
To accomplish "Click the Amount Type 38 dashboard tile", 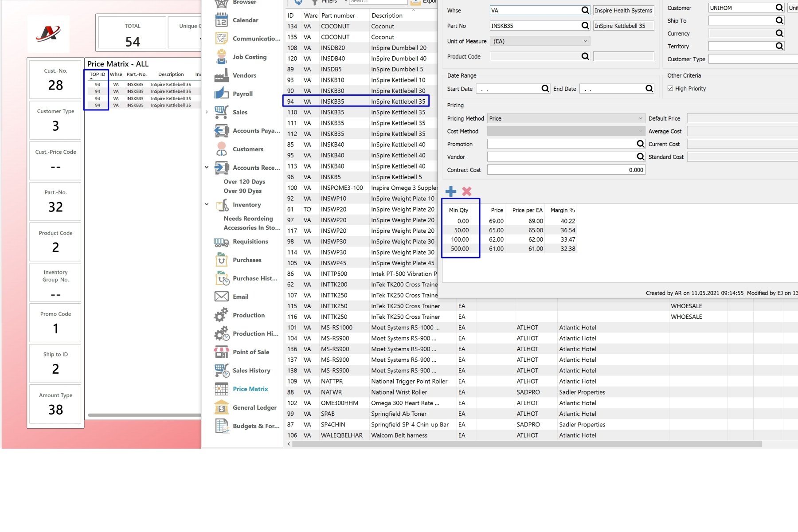I will coord(55,404).
